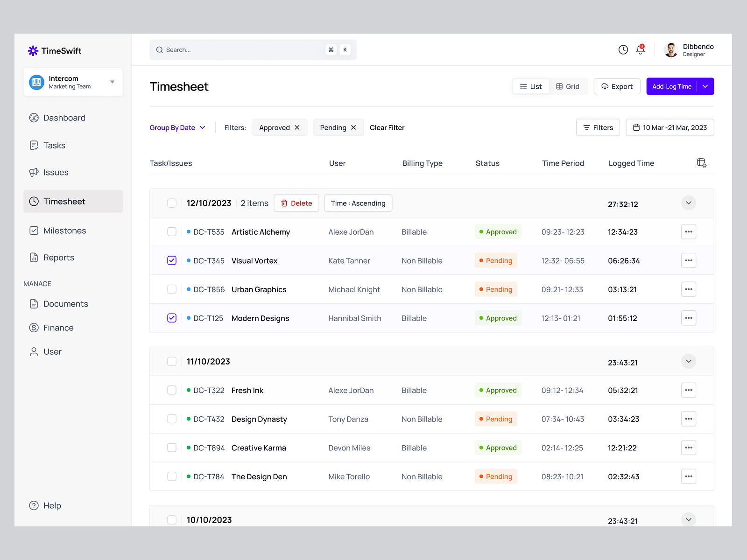This screenshot has width=747, height=560.
Task: Select the Dashboard sidebar icon
Action: pos(34,118)
